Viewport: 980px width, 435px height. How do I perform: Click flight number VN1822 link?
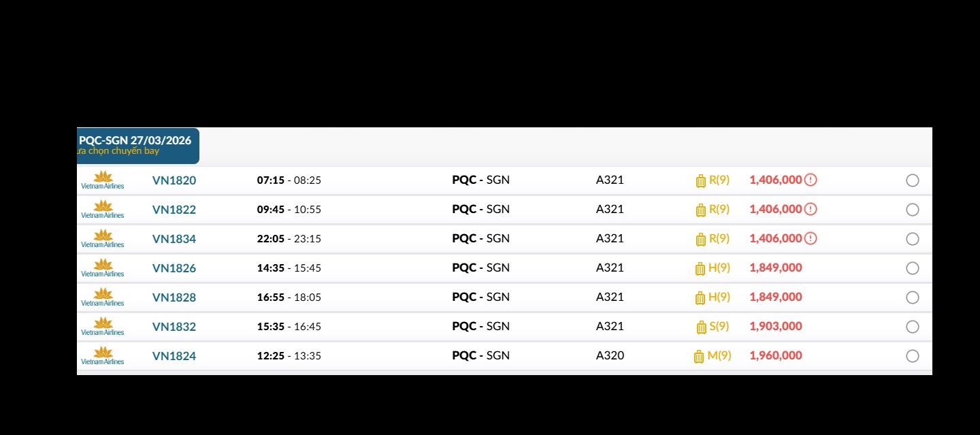pos(174,210)
